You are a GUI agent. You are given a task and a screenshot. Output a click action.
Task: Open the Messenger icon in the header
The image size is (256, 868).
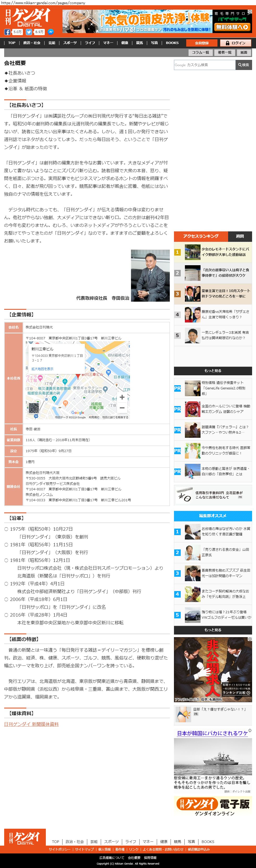(50, 32)
